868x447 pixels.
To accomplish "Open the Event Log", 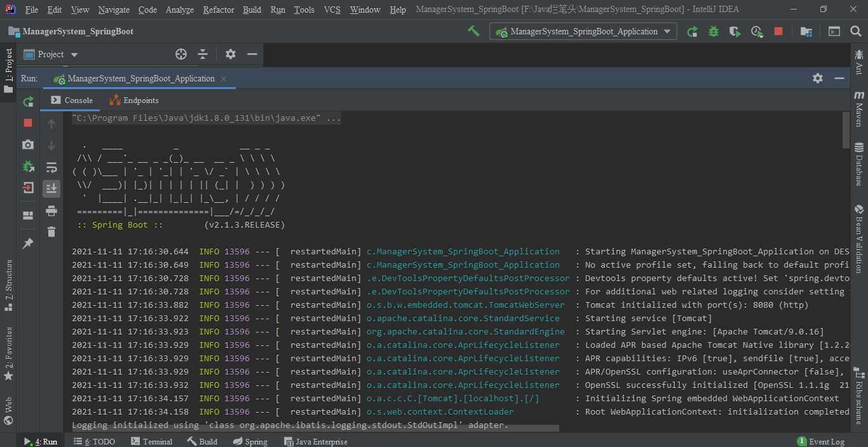I will click(821, 441).
